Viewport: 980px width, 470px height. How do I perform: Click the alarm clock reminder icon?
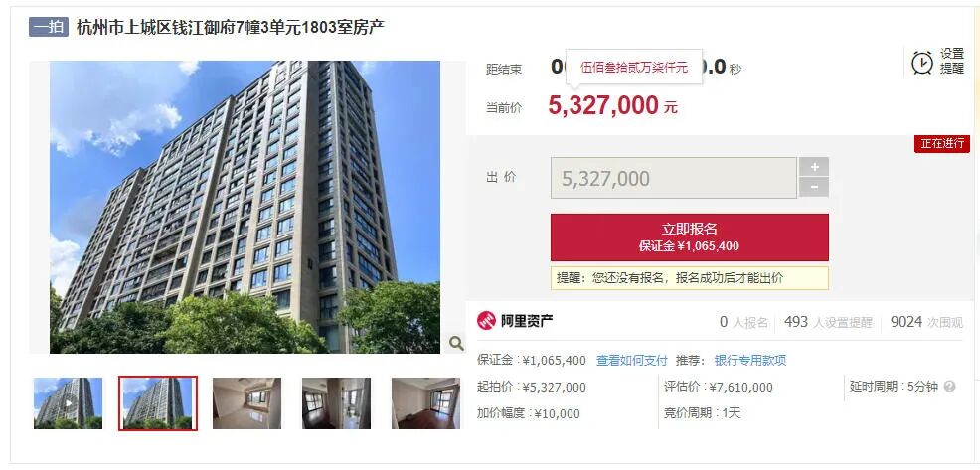click(x=922, y=62)
